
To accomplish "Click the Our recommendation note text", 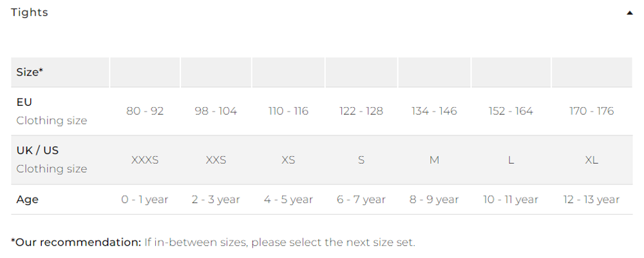I will point(213,243).
